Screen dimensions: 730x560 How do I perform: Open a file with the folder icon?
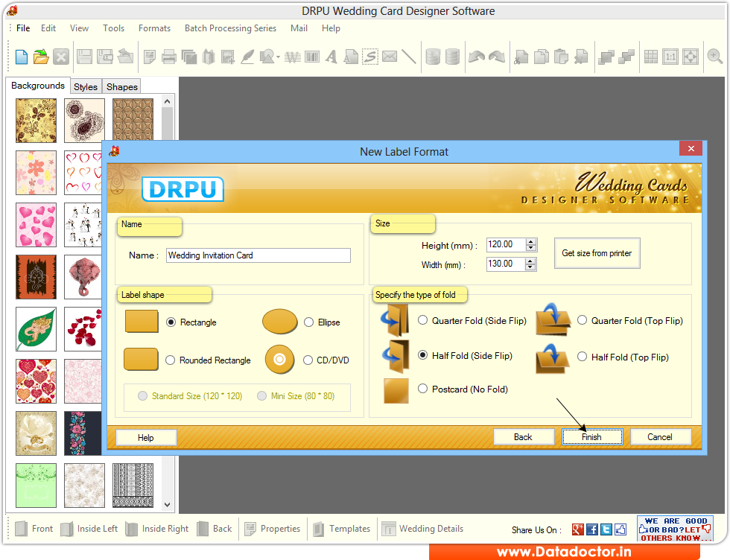pos(41,57)
